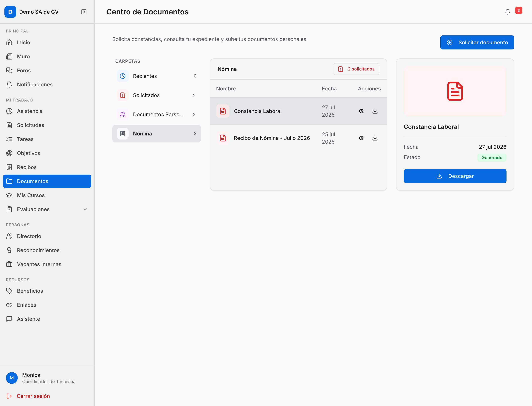The width and height of the screenshot is (532, 406).
Task: Select the Documentos folder icon
Action: 9,181
